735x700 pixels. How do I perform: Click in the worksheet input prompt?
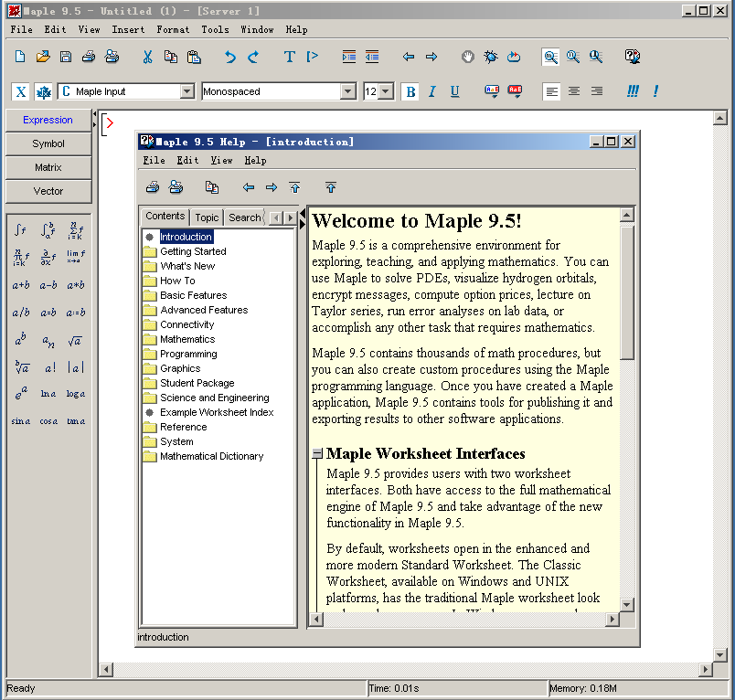pos(110,123)
